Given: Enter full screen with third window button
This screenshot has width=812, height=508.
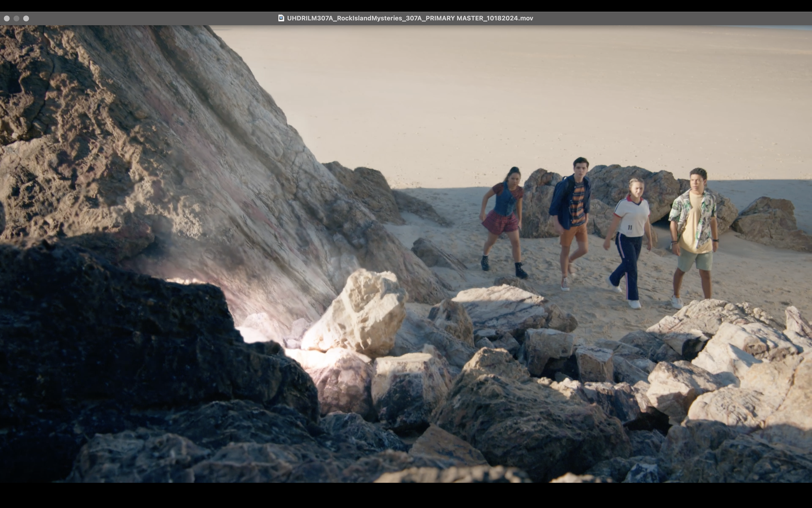Looking at the screenshot, I should click(x=26, y=19).
